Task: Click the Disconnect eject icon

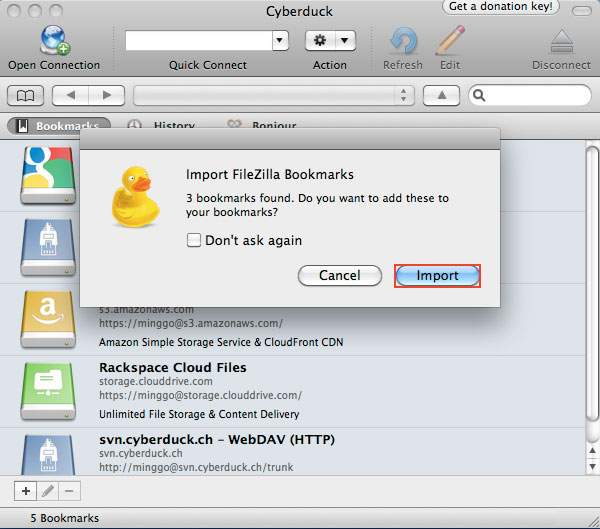Action: [561, 41]
